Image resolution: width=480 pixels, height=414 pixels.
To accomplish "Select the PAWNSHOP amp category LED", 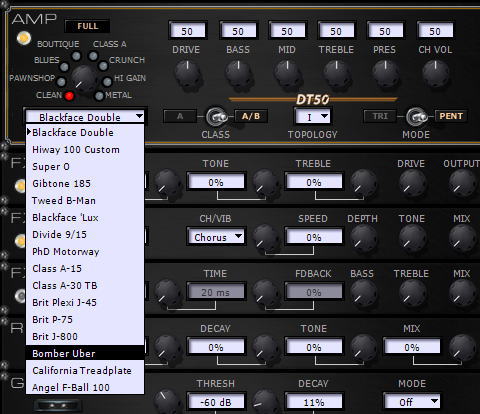I will (61, 81).
